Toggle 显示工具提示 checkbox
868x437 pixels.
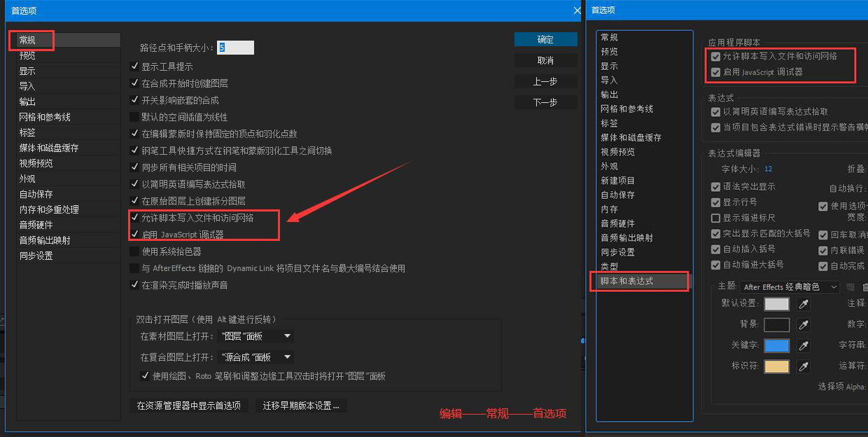[135, 67]
